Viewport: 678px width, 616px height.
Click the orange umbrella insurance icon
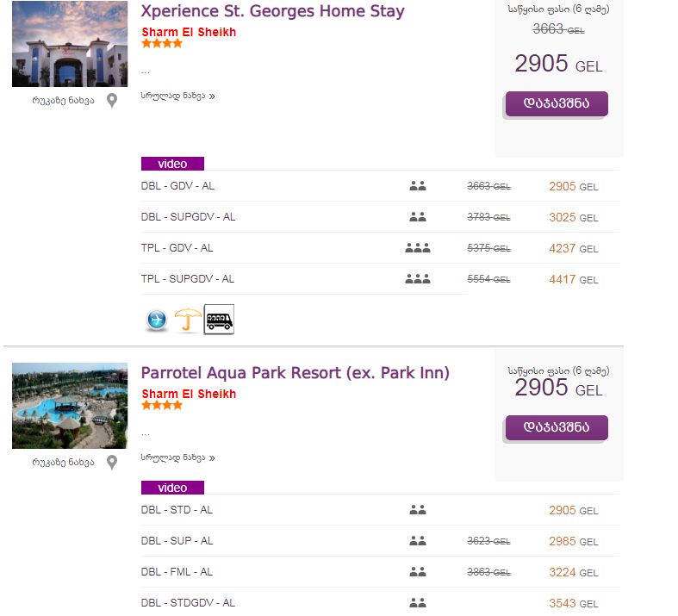pos(188,320)
